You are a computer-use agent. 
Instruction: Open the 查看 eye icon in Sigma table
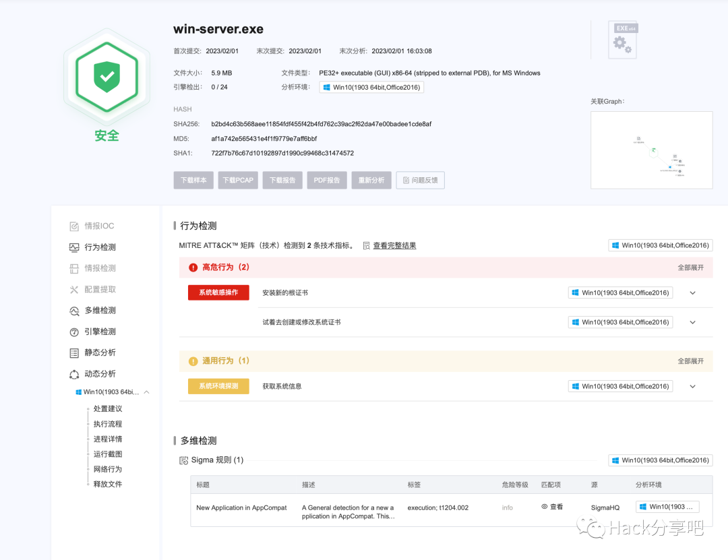553,507
